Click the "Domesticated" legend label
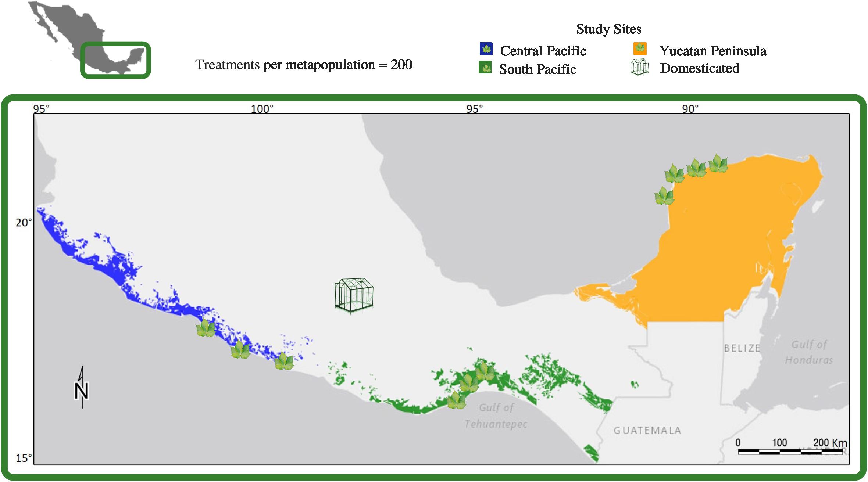Screen dimensions: 868x482 coord(699,68)
